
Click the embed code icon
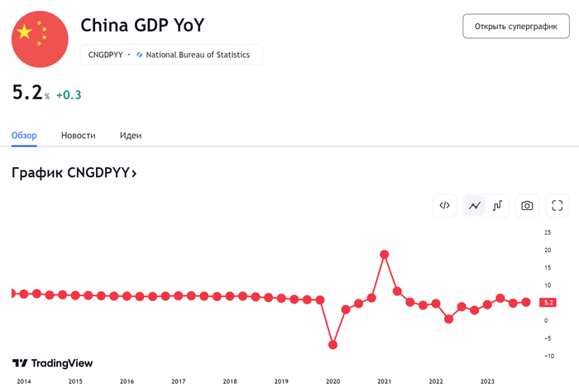(x=444, y=206)
